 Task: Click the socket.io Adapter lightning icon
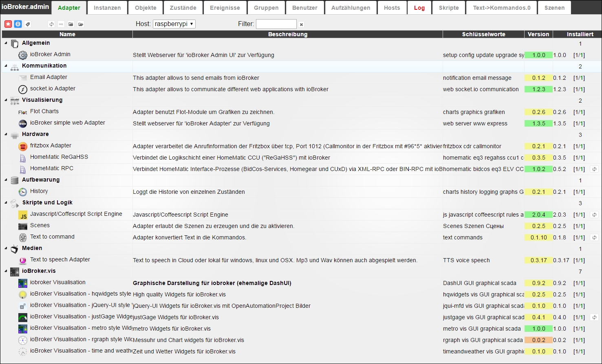pyautogui.click(x=23, y=89)
